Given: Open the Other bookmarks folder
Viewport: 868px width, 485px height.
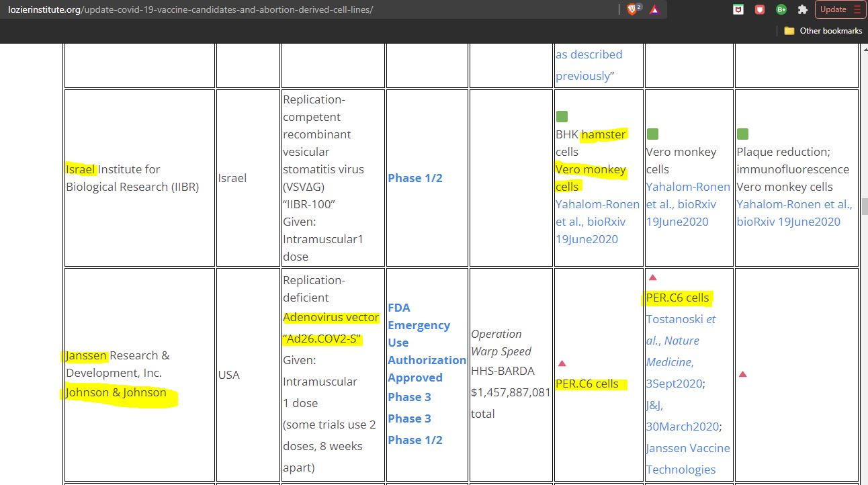Looking at the screenshot, I should click(823, 31).
